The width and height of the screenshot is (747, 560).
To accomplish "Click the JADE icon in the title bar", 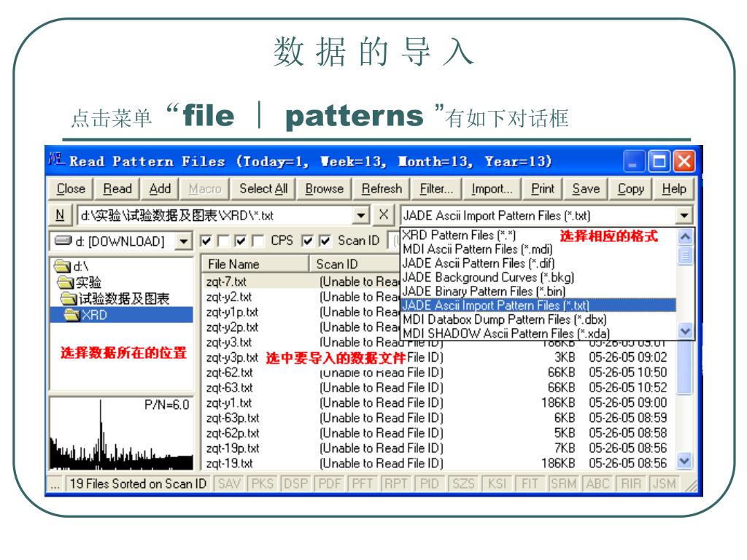I will 56,160.
